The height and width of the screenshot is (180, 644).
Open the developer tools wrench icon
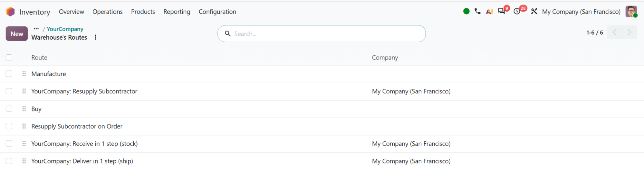click(534, 11)
